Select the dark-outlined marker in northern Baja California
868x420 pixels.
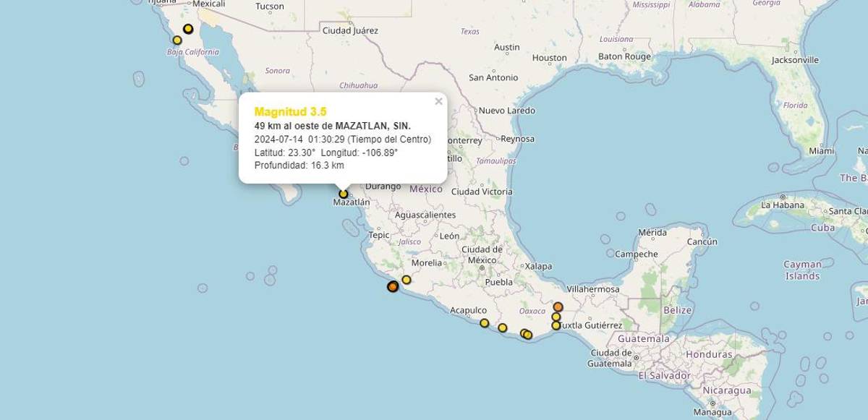pyautogui.click(x=188, y=29)
